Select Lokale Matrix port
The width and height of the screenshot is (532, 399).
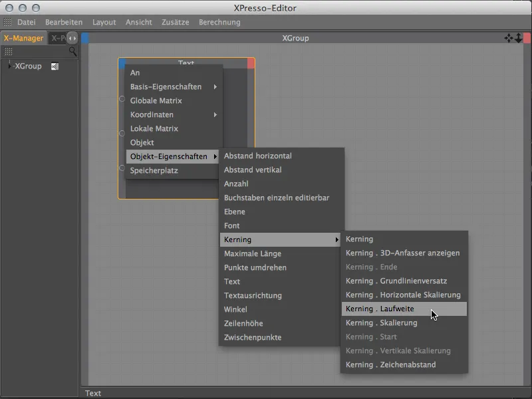tap(173, 128)
